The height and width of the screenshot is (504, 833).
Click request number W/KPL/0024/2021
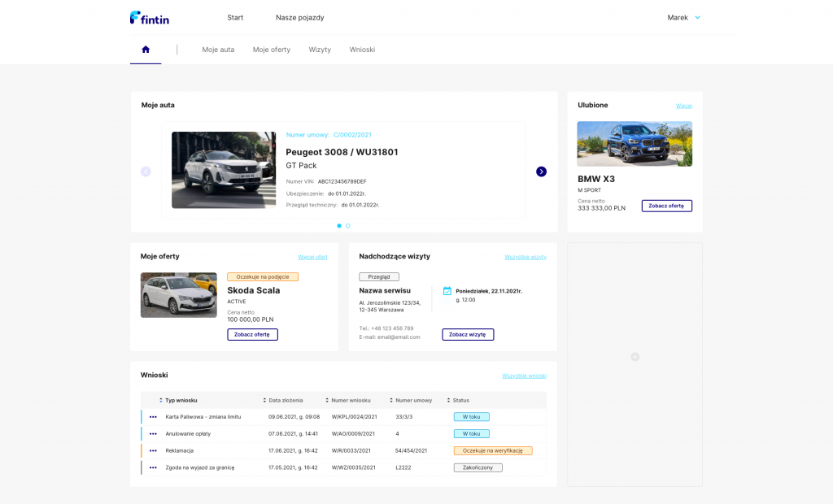click(x=355, y=417)
